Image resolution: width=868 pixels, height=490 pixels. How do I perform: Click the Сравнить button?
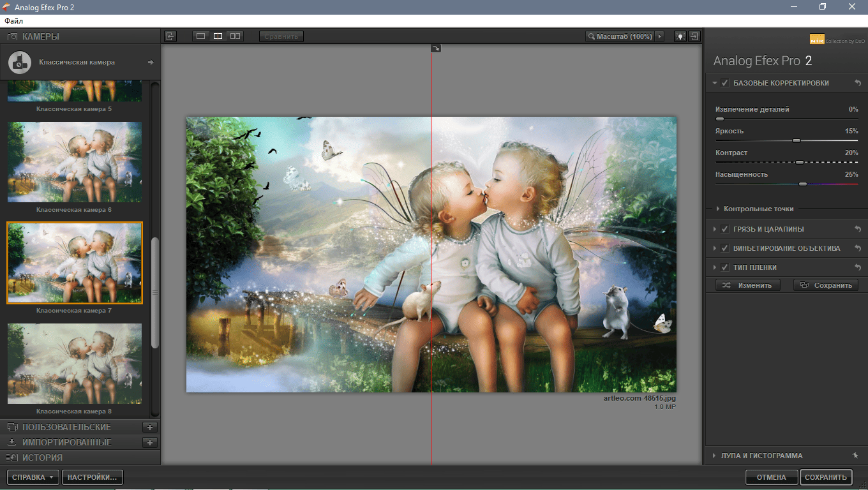click(x=281, y=36)
